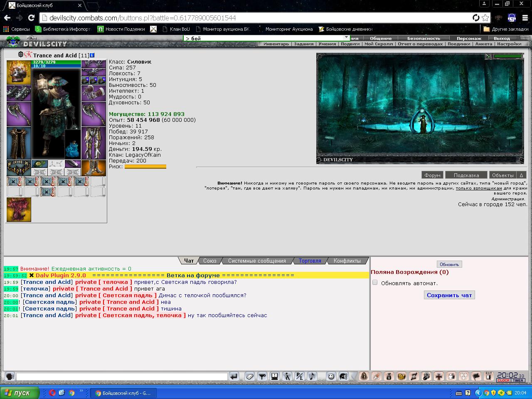Screen dimensions: 532x399
Task: Open the Windows пуск menu
Action: [20, 393]
